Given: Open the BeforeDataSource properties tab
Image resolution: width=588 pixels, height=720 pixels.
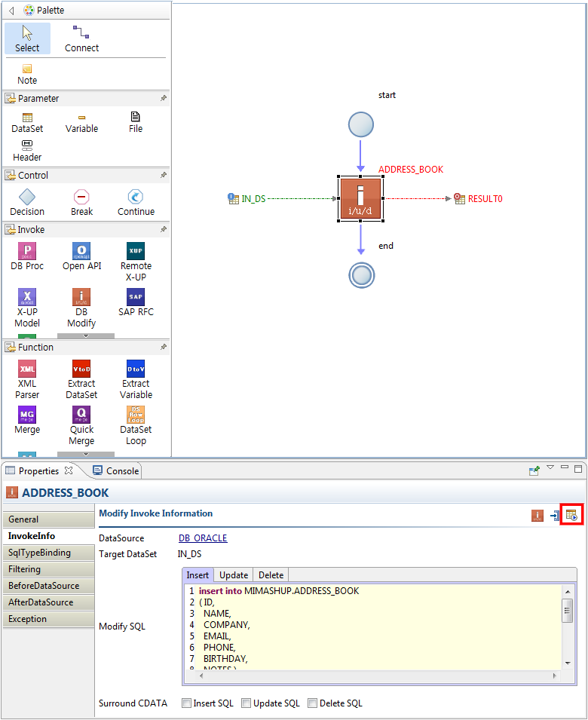Looking at the screenshot, I should [48, 586].
